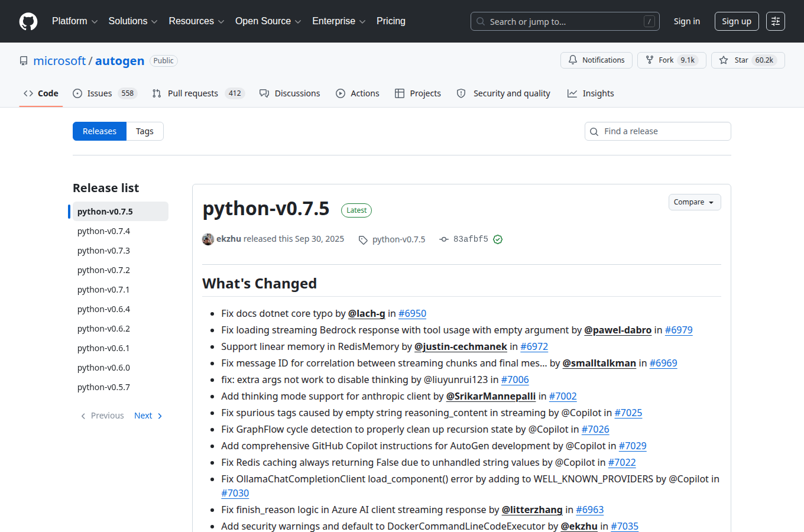Open @pawel-dabro user mention
This screenshot has width=804, height=532.
click(x=618, y=330)
